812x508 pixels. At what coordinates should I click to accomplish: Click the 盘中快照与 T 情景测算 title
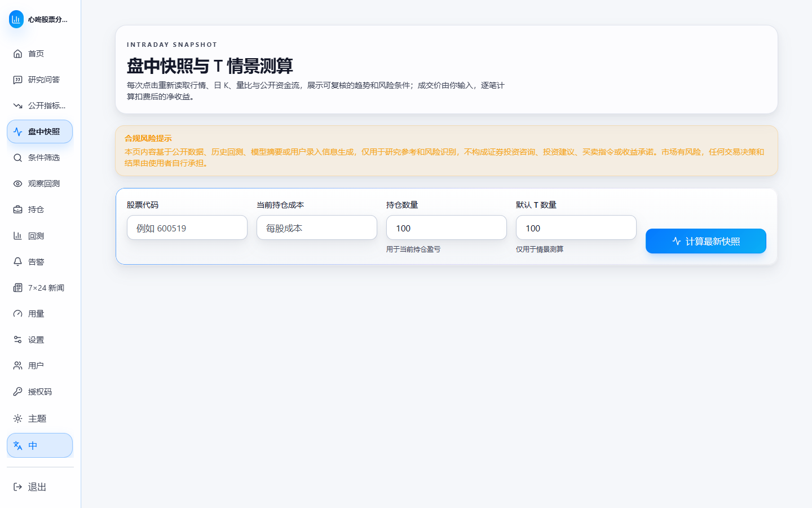(210, 66)
